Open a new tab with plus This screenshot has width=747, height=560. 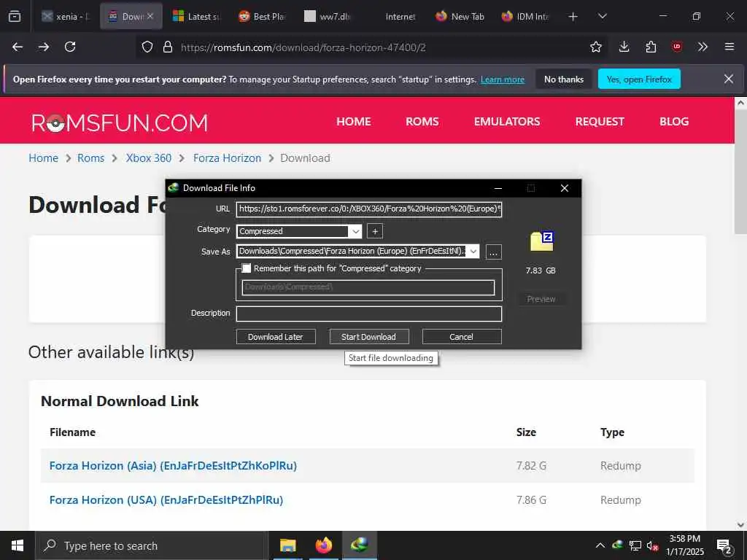[x=573, y=17]
